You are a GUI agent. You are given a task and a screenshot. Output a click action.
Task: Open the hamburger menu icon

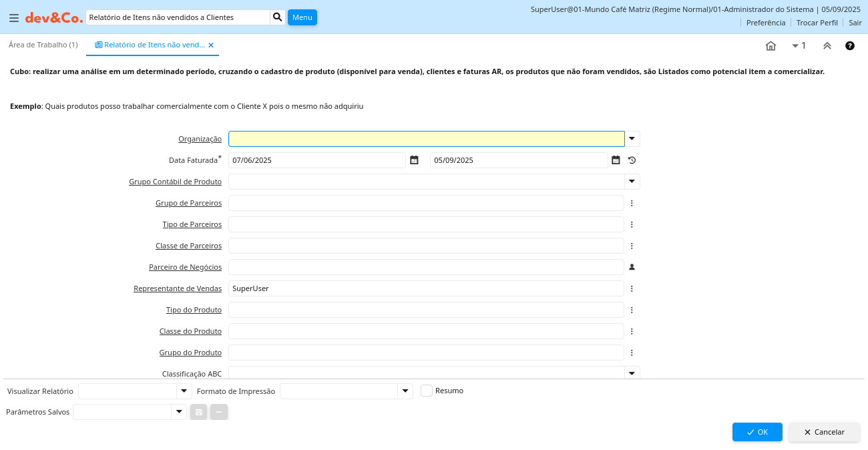[13, 18]
